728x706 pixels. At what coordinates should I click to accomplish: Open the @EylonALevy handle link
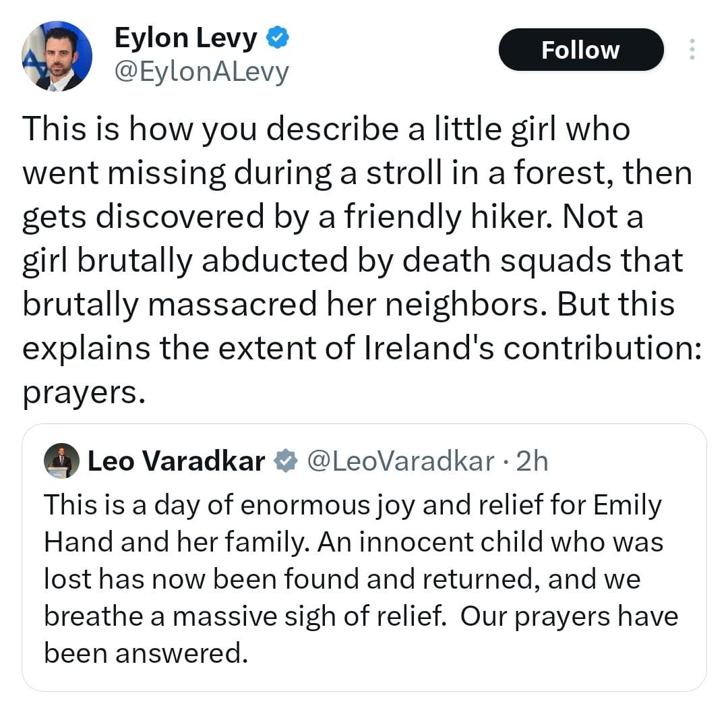[x=202, y=71]
